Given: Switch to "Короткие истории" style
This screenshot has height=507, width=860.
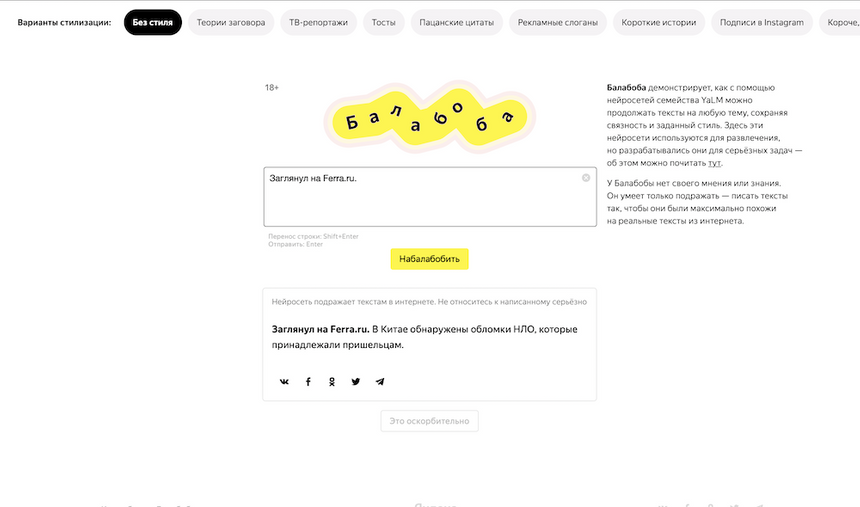Looking at the screenshot, I should pyautogui.click(x=658, y=22).
